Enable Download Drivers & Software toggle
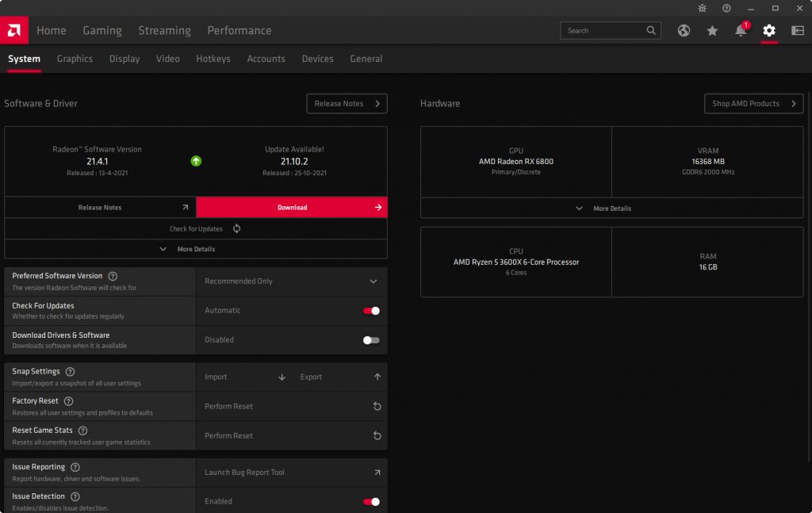The image size is (812, 513). 371,340
